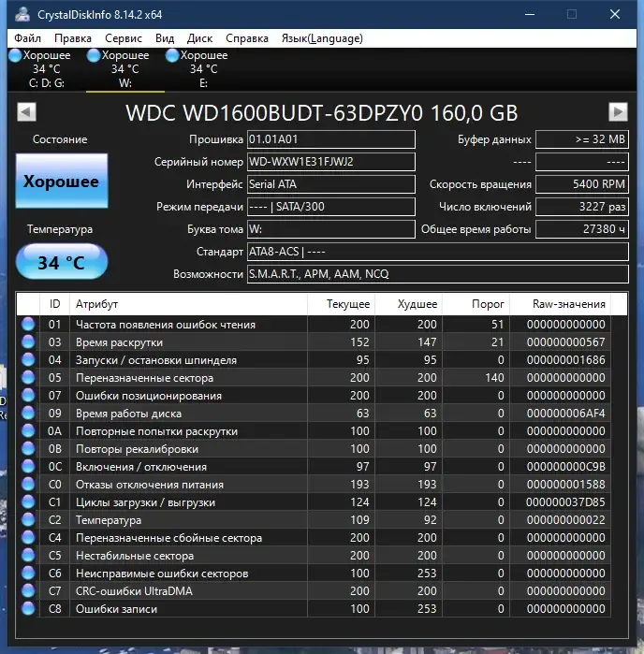Image resolution: width=644 pixels, height=654 pixels.
Task: Click the Прошивка field 01.01A01
Action: point(331,139)
